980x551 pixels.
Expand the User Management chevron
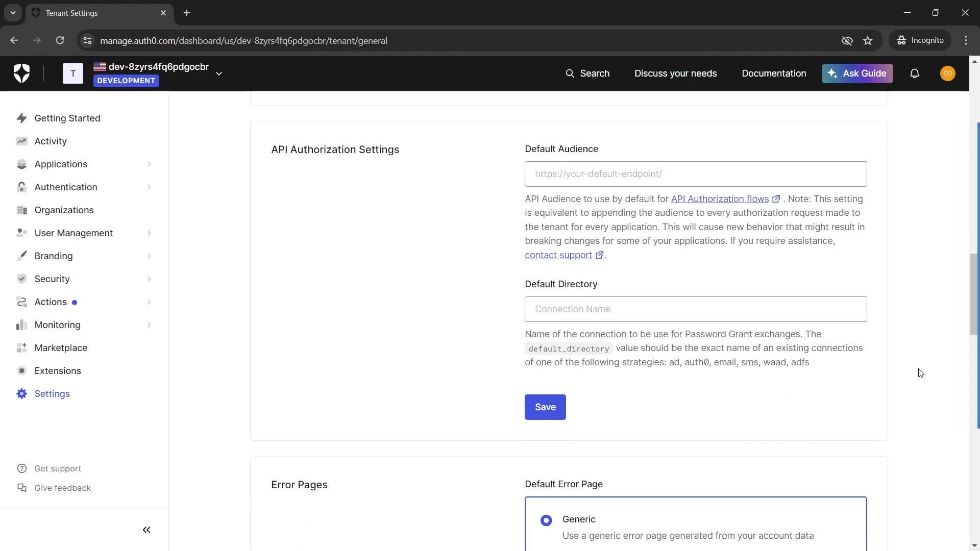(x=149, y=233)
